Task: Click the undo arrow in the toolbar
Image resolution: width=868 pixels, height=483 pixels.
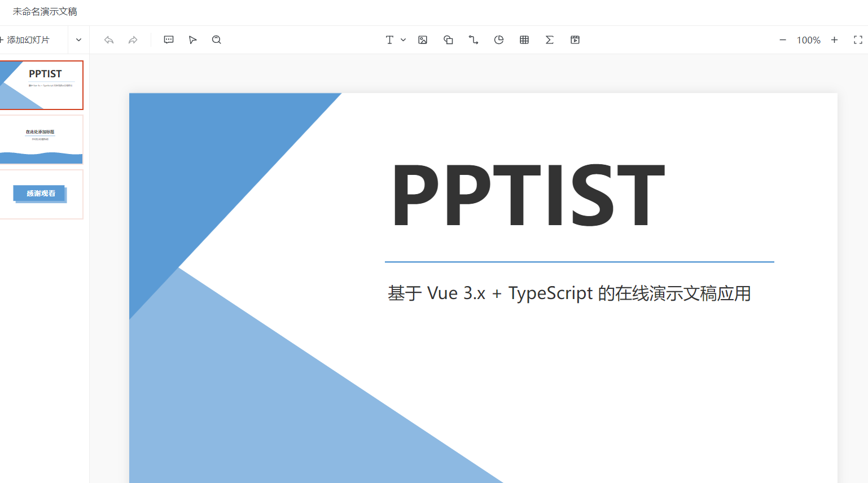Action: (x=108, y=39)
